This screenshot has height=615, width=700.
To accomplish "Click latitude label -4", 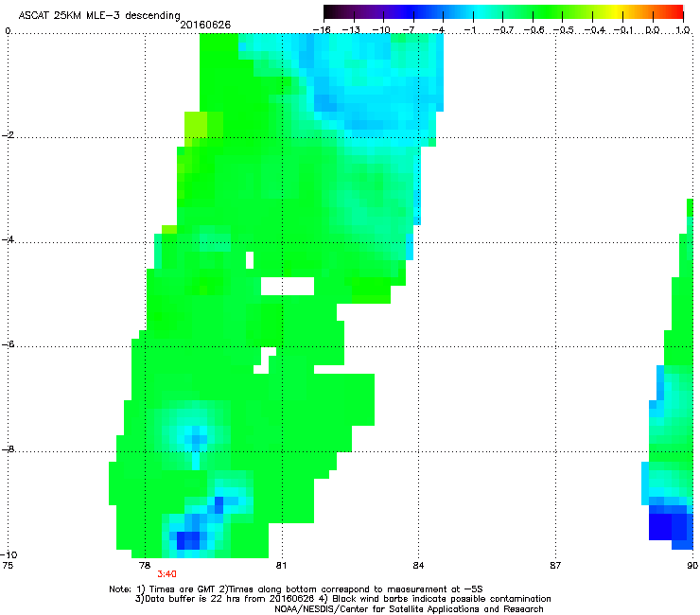I will click(8, 239).
